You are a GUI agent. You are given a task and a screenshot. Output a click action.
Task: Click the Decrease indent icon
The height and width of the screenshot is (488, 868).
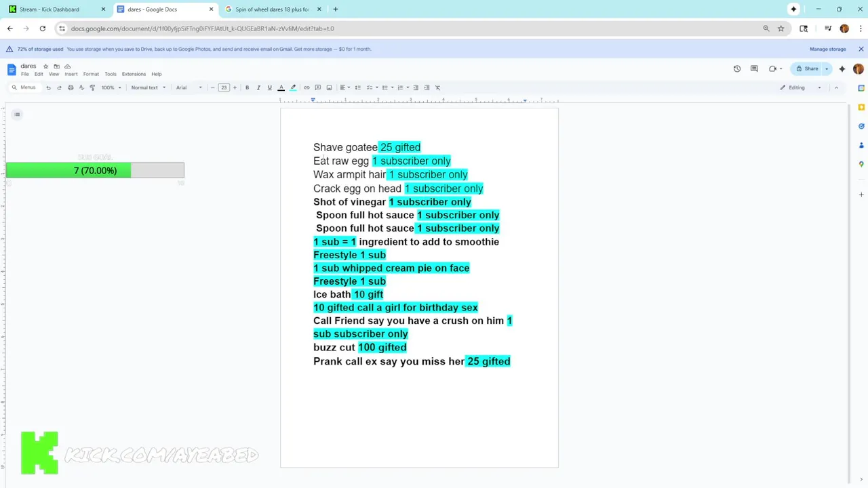click(416, 87)
